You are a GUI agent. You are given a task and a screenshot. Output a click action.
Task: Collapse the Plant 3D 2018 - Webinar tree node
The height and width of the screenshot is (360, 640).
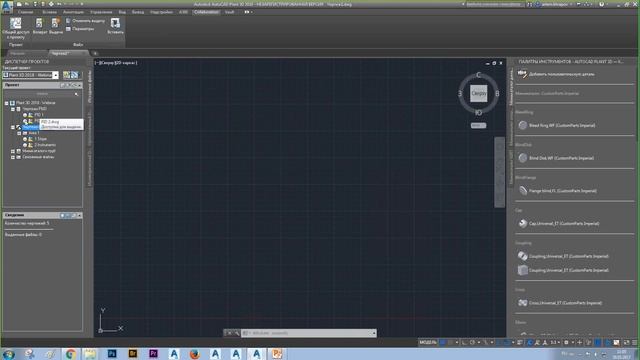[x=7, y=103]
